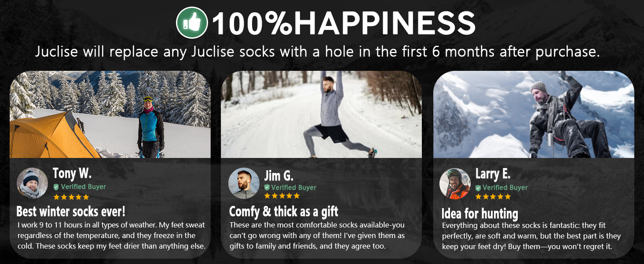644x264 pixels.
Task: Click the 100%HAPPINESS headline
Action: (x=344, y=23)
